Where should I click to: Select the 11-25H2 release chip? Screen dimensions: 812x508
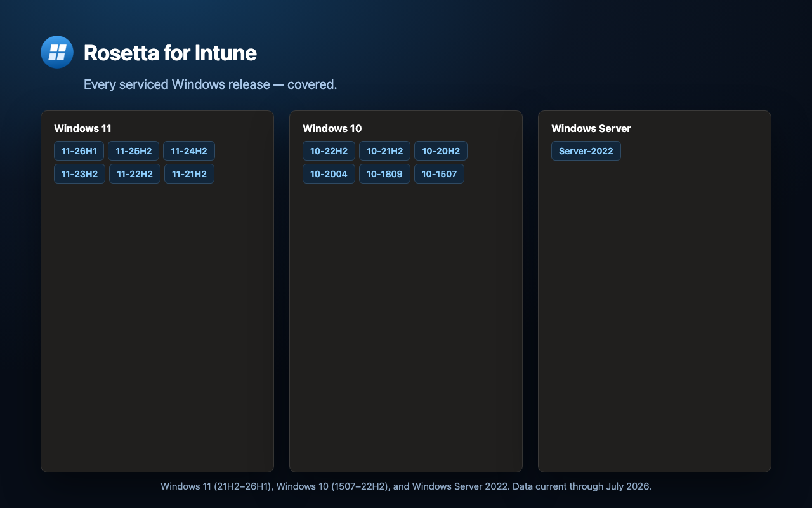(x=133, y=151)
